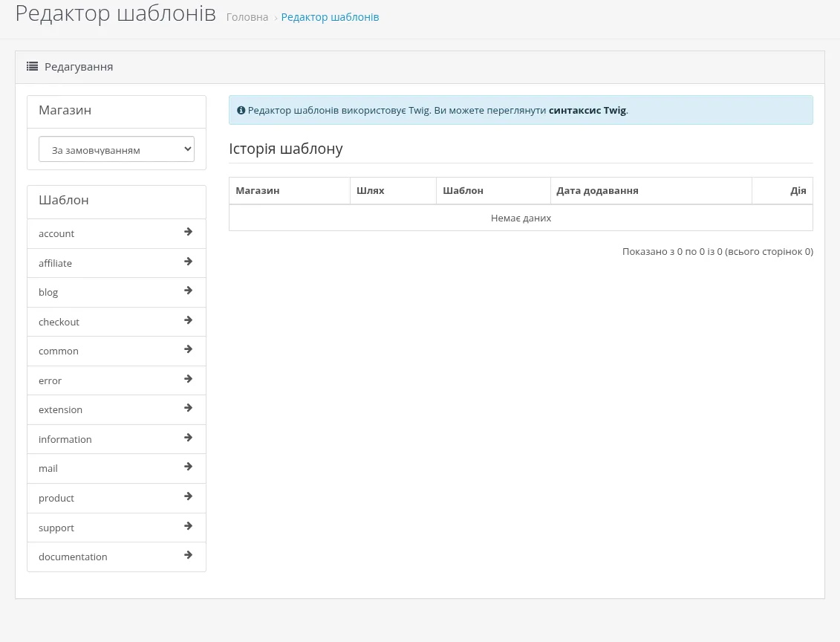Open the Магазин store dropdown

pyautogui.click(x=117, y=149)
